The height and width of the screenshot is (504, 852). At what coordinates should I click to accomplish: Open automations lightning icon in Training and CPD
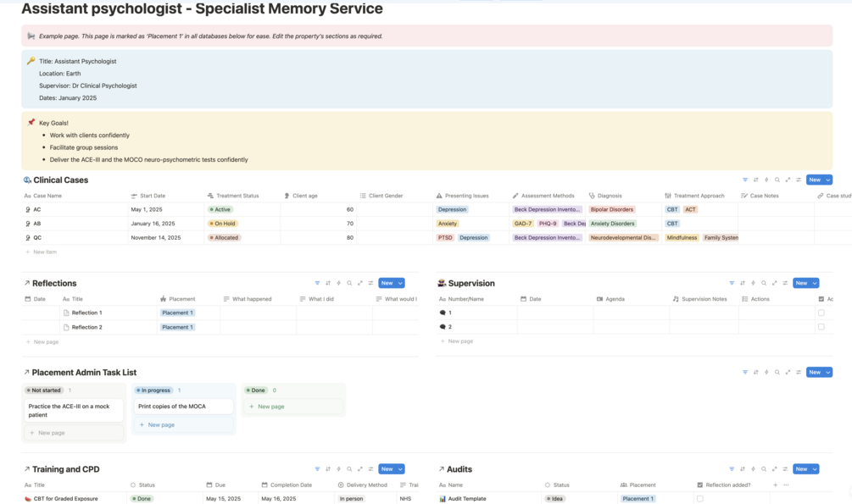click(x=339, y=469)
